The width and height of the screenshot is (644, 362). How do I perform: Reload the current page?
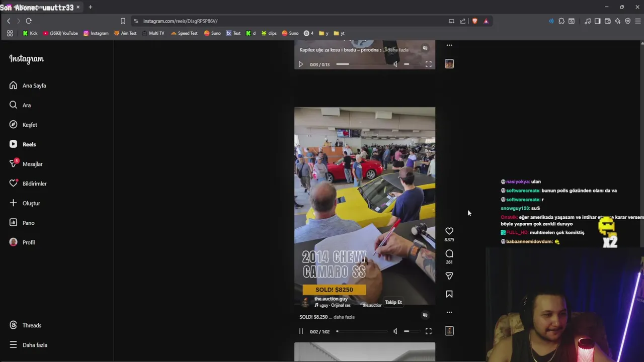click(29, 21)
